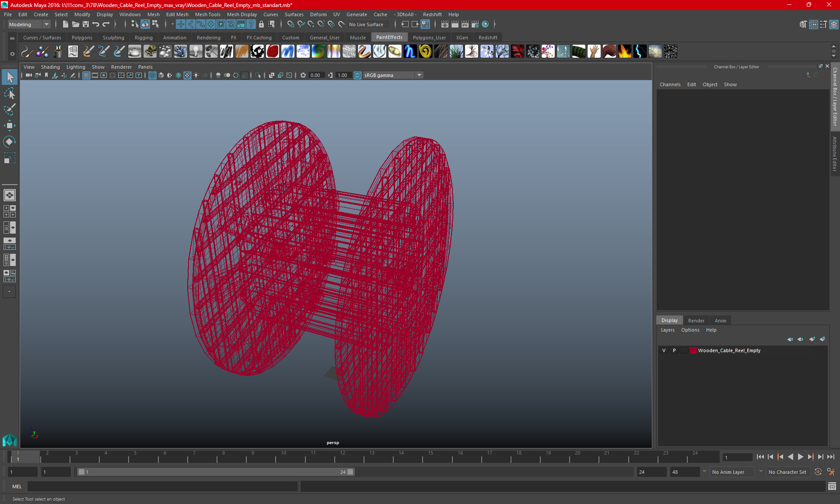Toggle viewport use all lights button
Screen dimensions: 840x504
tap(196, 75)
